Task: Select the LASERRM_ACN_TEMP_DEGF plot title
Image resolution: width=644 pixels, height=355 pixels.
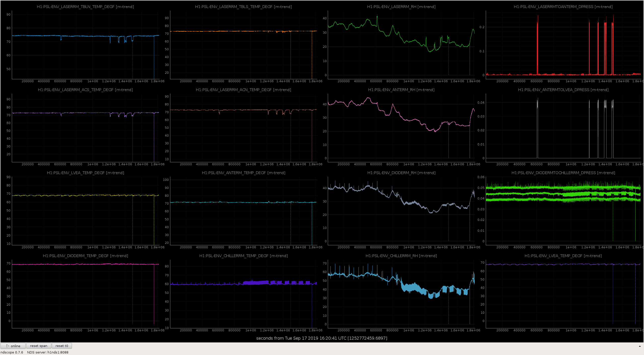Action: coord(244,90)
